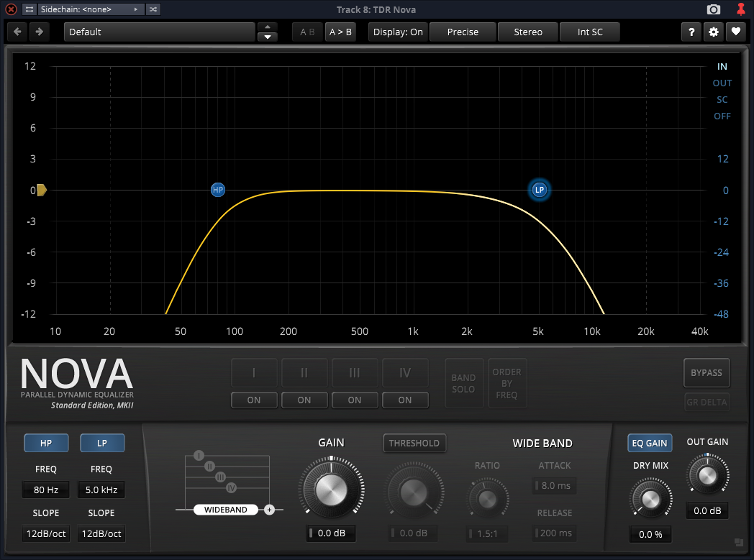Screen dimensions: 754x560
Task: Toggle band III ON button
Action: pyautogui.click(x=355, y=400)
